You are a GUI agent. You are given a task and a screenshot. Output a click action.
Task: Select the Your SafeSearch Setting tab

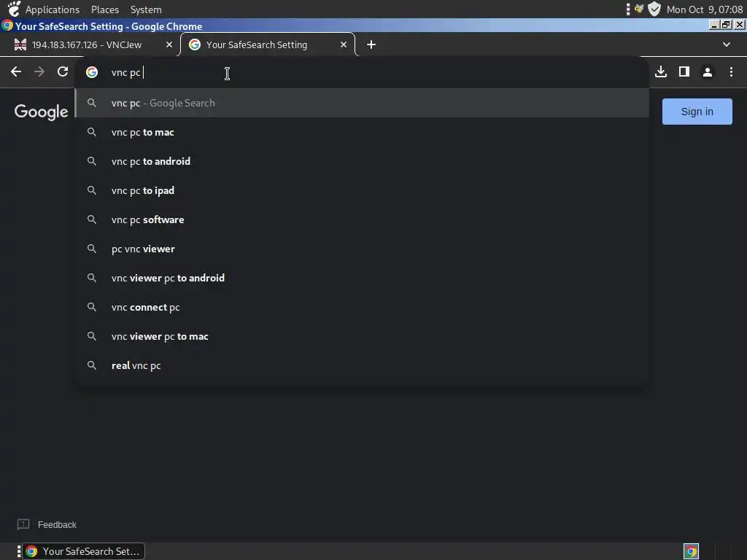click(x=267, y=44)
